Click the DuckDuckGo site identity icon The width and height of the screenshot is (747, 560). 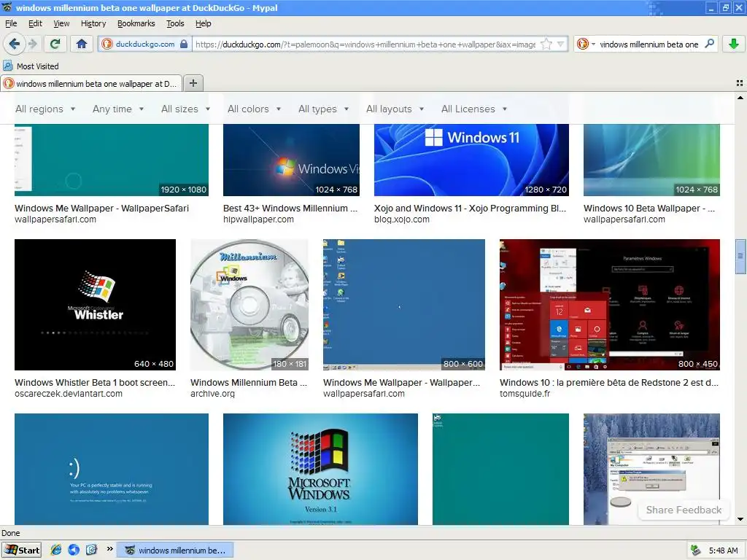point(107,44)
